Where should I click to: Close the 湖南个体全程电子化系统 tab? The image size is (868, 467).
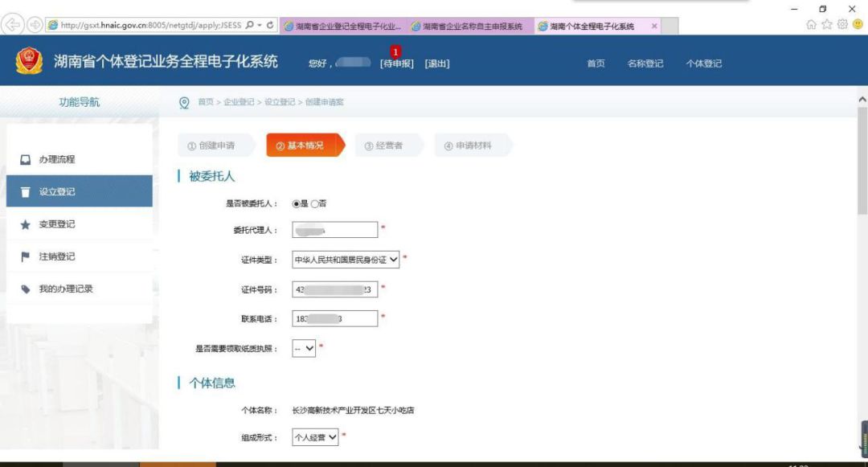pyautogui.click(x=654, y=26)
